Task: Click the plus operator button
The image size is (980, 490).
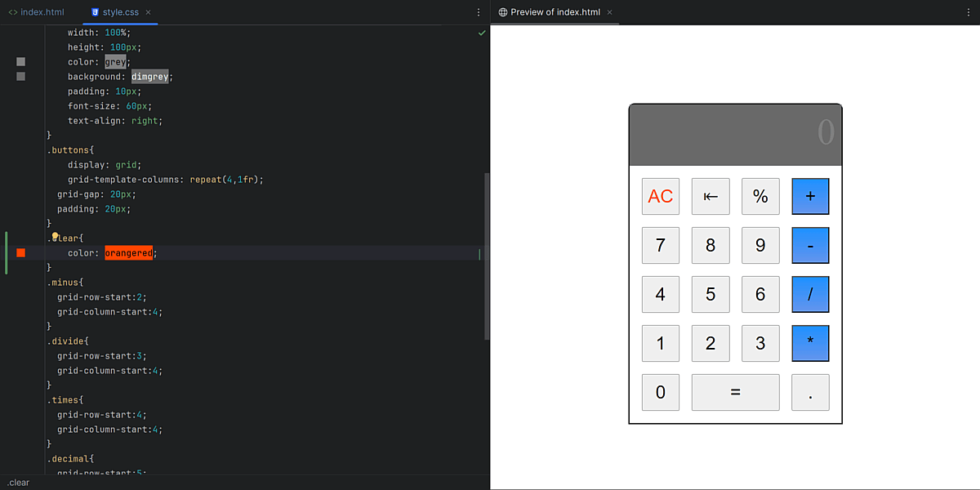Action: (810, 196)
